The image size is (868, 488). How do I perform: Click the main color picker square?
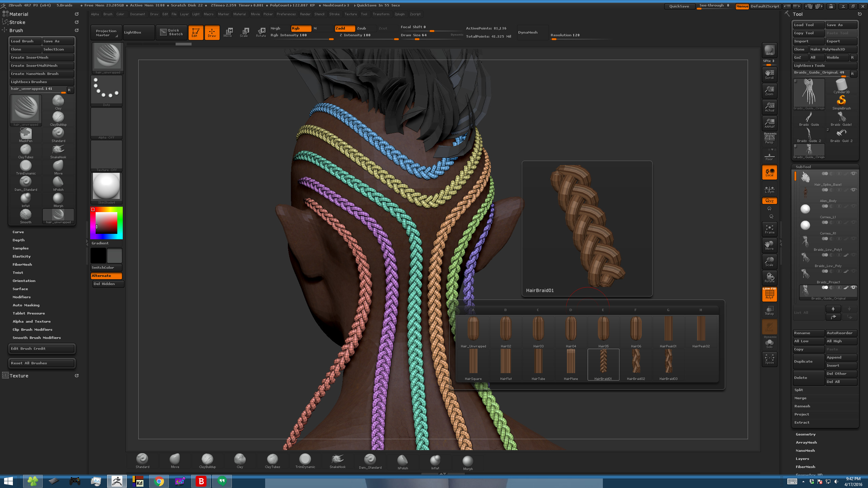[106, 223]
